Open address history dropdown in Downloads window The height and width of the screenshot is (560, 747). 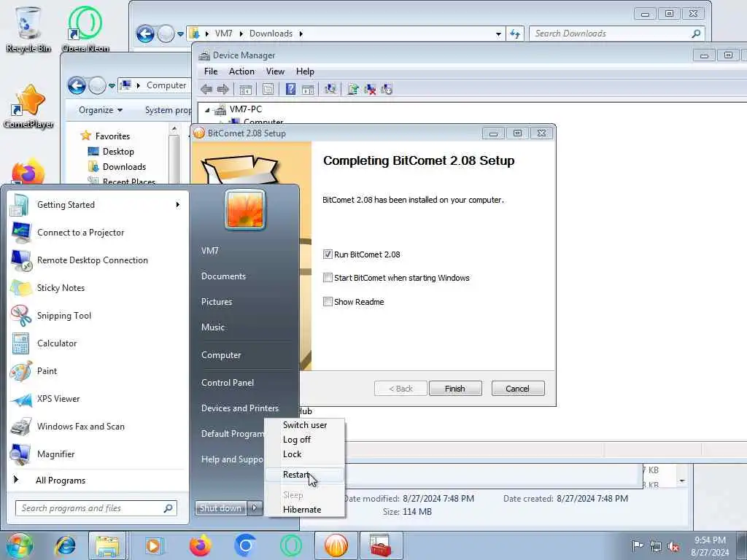click(498, 34)
